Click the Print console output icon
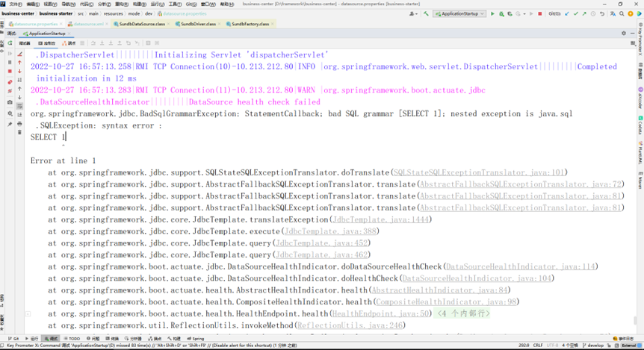This screenshot has width=644, height=350. point(19,123)
